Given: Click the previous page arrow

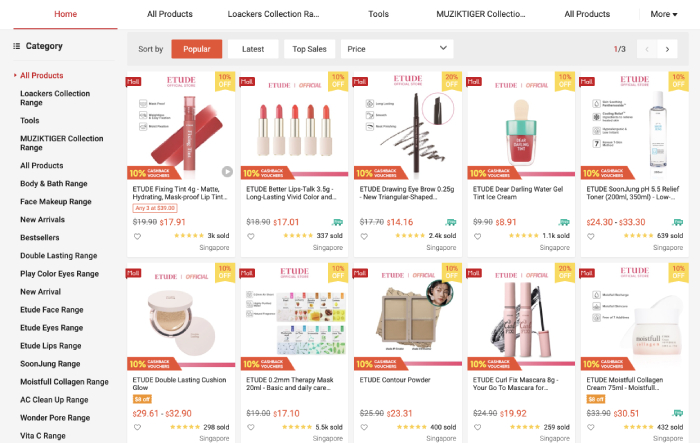Looking at the screenshot, I should point(647,49).
